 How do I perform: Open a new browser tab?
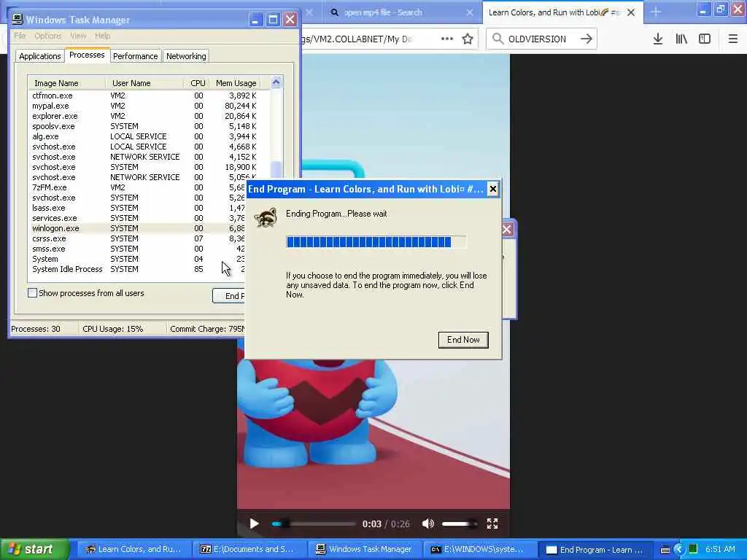point(656,12)
